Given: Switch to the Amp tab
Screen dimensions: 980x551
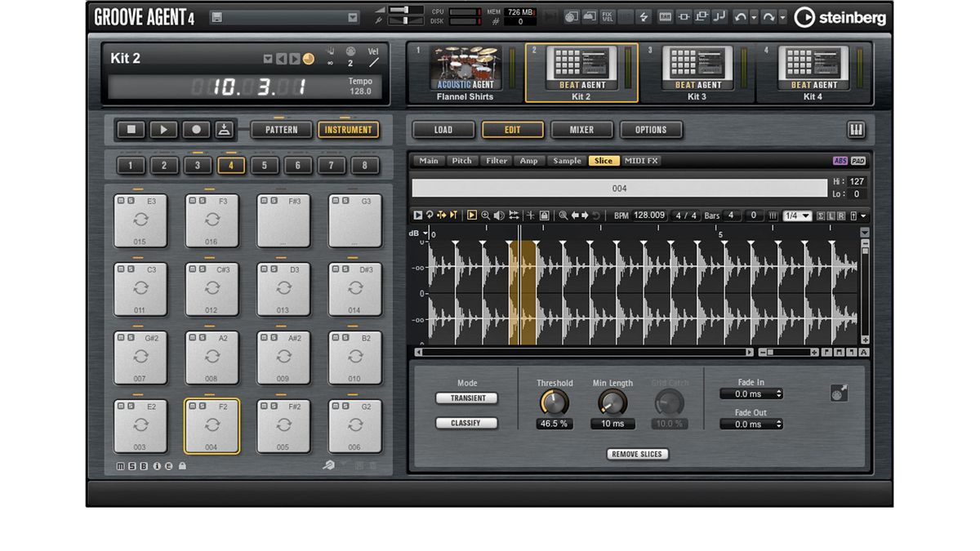Looking at the screenshot, I should coord(529,161).
